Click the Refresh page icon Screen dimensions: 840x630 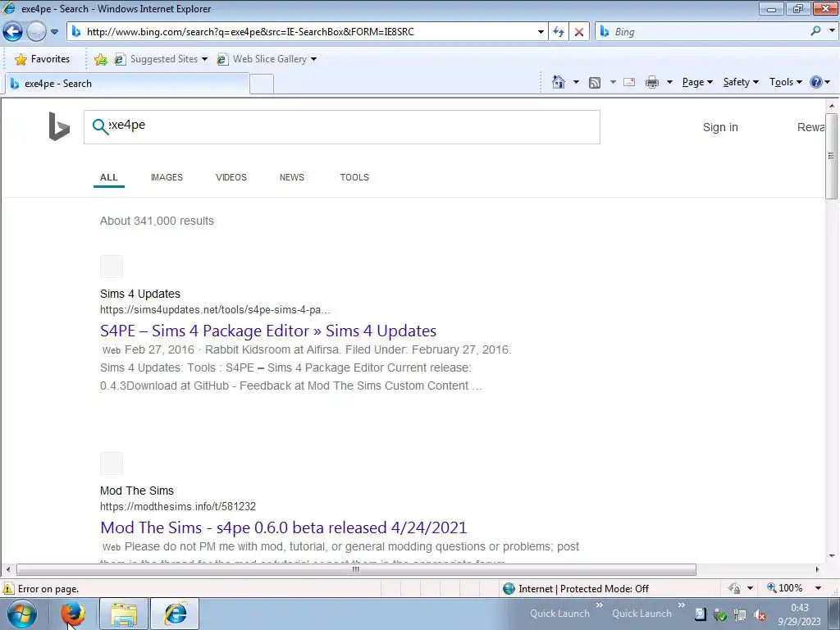coord(558,32)
